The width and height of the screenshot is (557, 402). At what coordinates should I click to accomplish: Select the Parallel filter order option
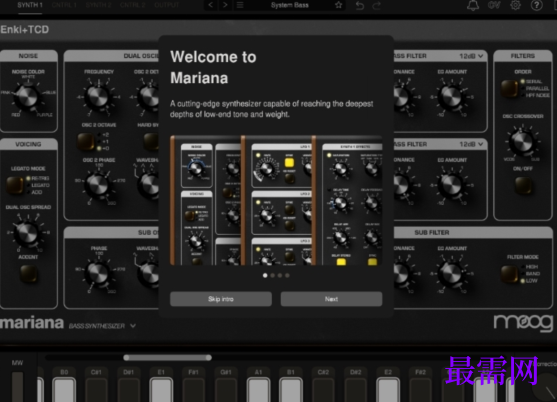(x=537, y=88)
